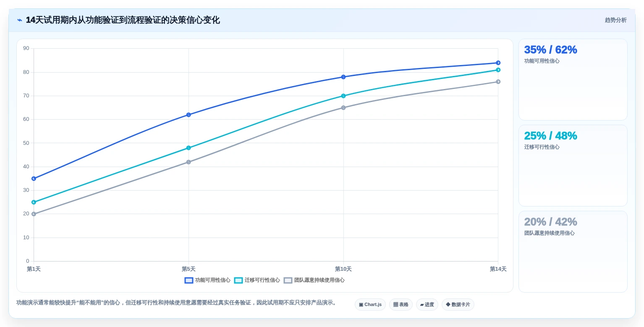Viewport: 644px width, 327px height.
Task: Click the 90 y-axis label
Action: (x=26, y=48)
